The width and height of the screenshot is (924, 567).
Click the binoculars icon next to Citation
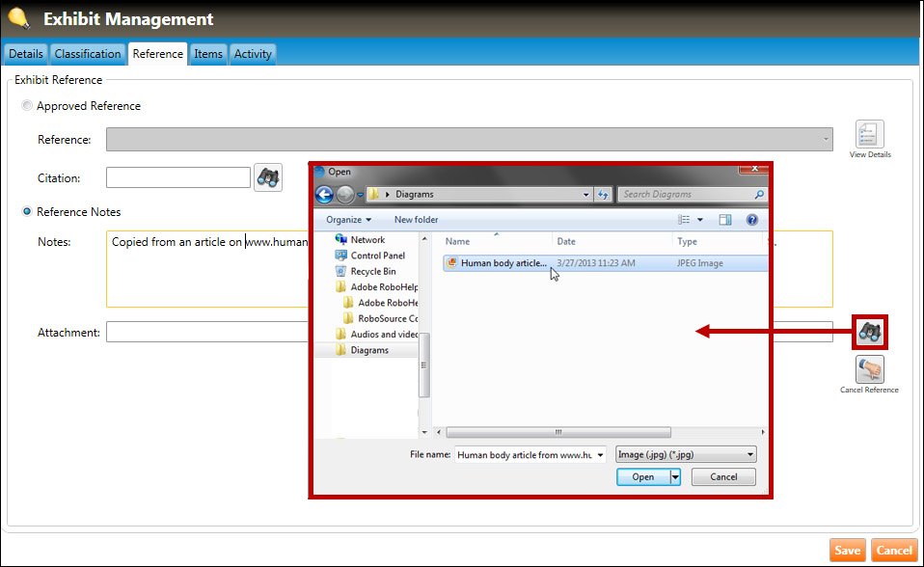(x=267, y=177)
